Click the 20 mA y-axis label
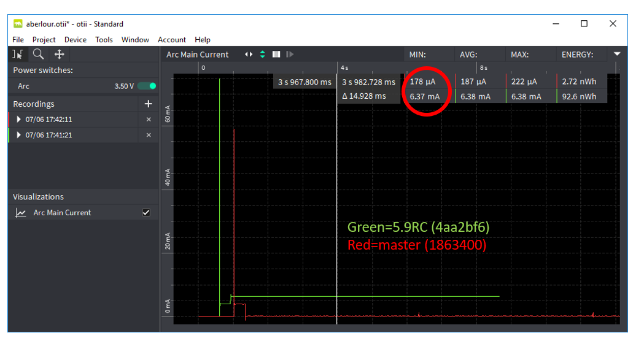The height and width of the screenshot is (349, 644). coord(168,241)
